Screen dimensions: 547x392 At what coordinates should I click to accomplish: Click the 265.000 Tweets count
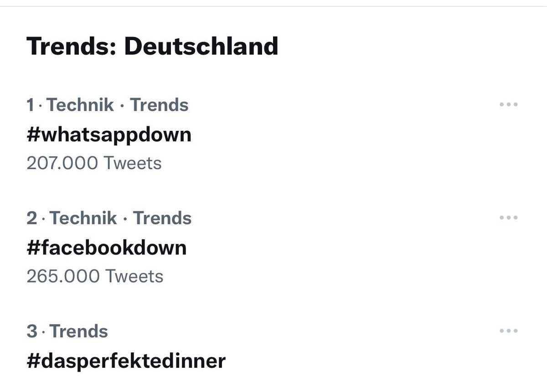pyautogui.click(x=95, y=276)
